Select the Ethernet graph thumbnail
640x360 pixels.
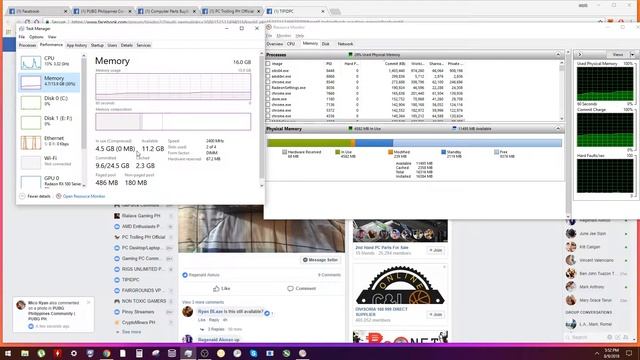pos(31,142)
